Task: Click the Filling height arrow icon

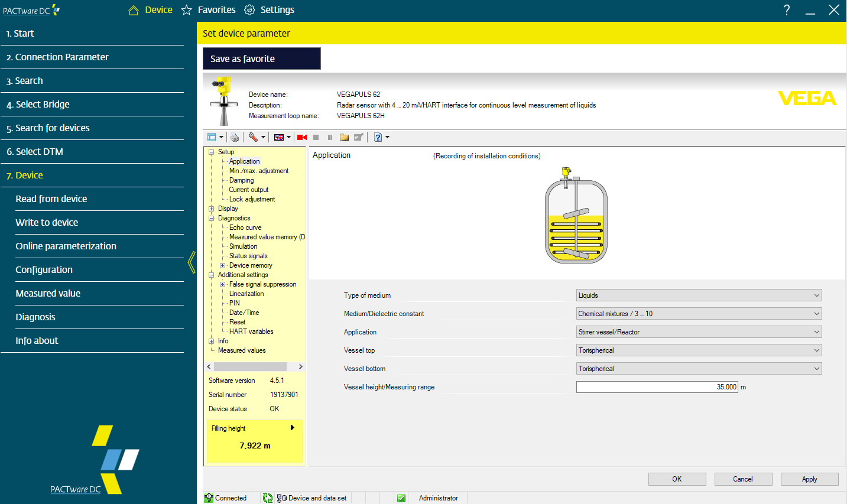Action: click(292, 428)
